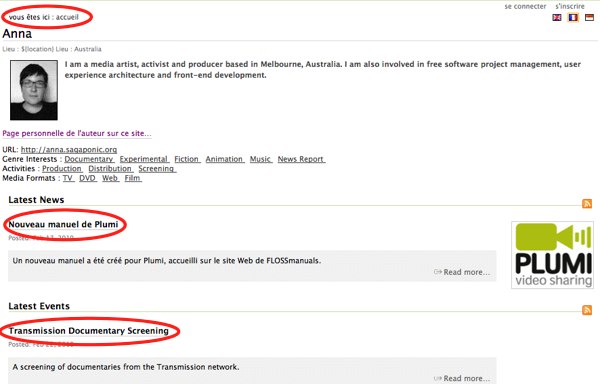This screenshot has width=600, height=384.
Task: Choose the DVD media format link
Action: click(88, 178)
